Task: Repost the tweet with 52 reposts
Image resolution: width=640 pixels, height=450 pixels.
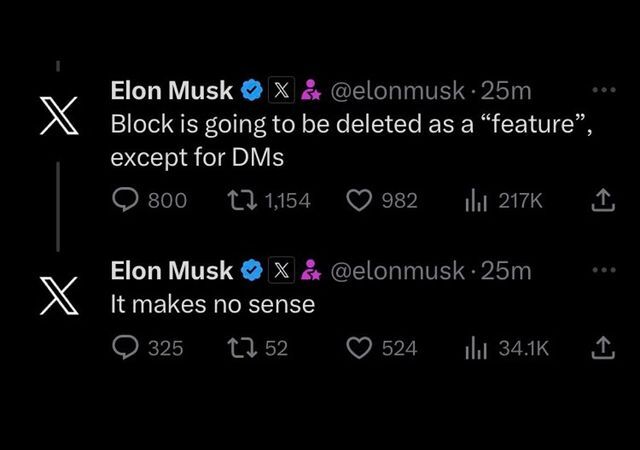Action: pos(258,348)
